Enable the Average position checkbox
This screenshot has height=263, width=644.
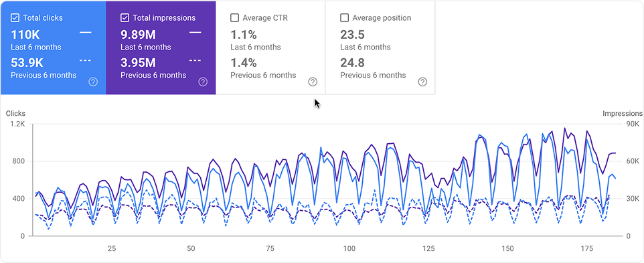pos(344,17)
